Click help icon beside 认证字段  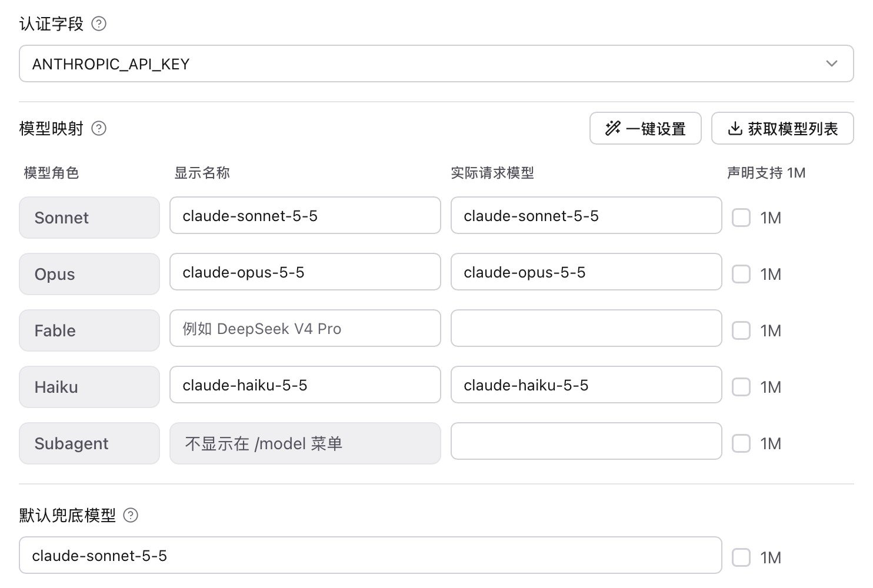pyautogui.click(x=99, y=24)
